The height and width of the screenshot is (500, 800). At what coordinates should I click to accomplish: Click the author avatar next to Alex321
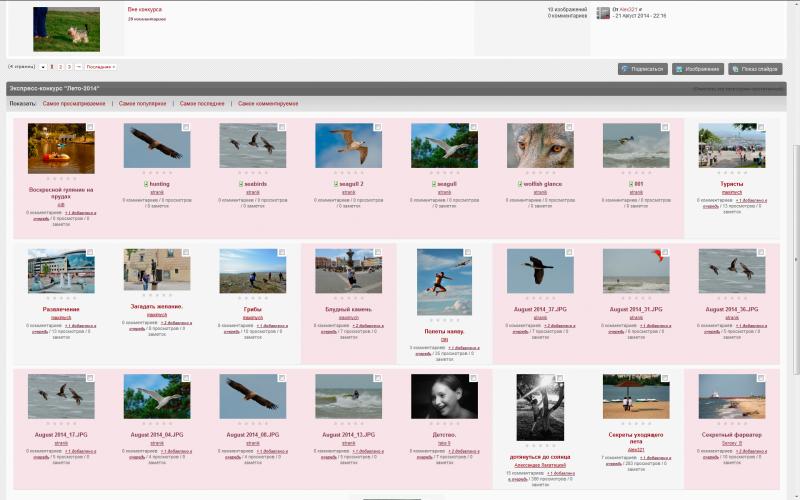click(603, 13)
